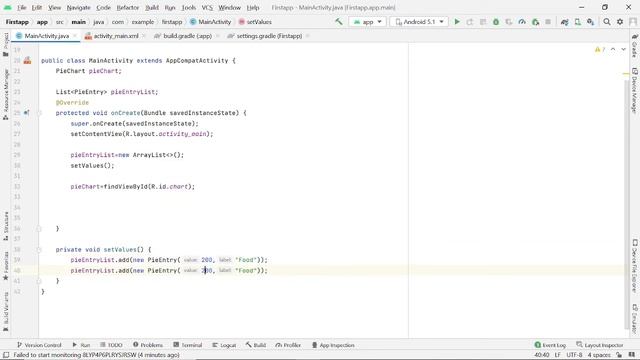This screenshot has height=360, width=640.
Task: Click the LF line separator setting
Action: pos(558,355)
